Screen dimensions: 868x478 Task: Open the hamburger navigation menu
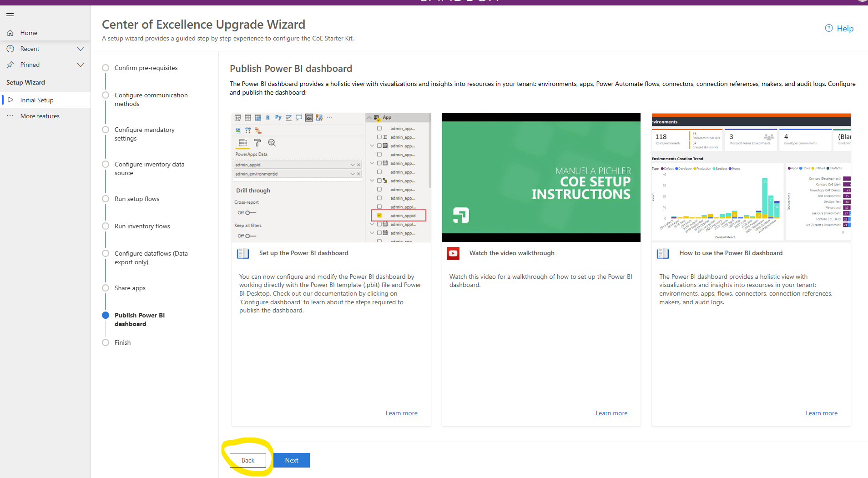point(10,15)
